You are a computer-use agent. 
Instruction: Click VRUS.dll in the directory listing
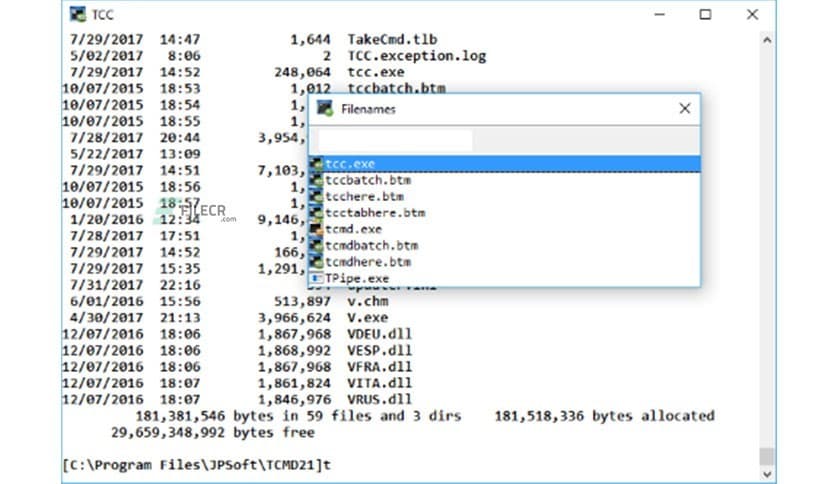380,399
